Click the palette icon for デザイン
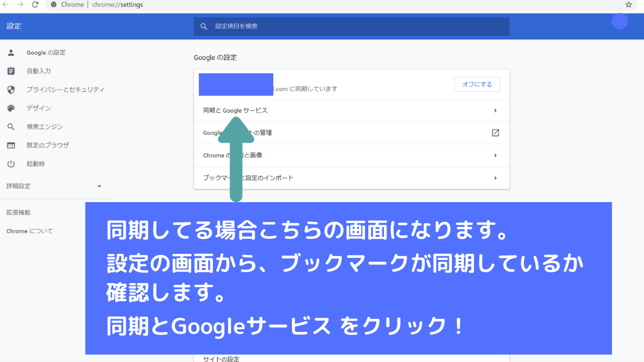The width and height of the screenshot is (644, 362). click(11, 108)
